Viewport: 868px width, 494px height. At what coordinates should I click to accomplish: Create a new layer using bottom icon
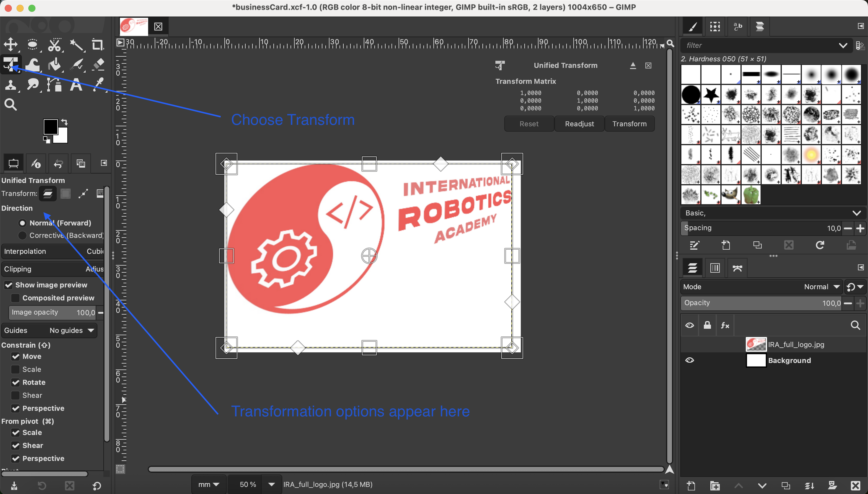coord(691,485)
